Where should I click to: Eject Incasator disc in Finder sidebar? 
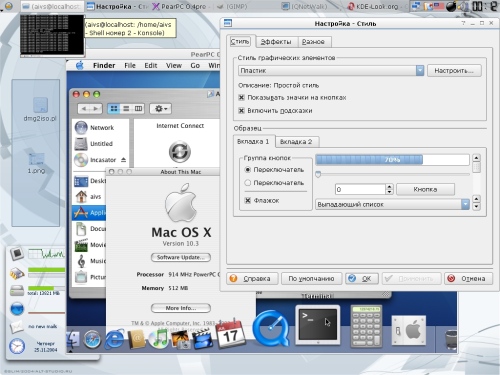tap(123, 160)
